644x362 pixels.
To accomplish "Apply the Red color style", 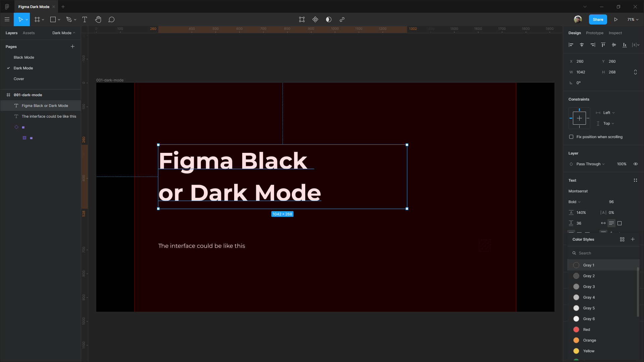I will (603, 329).
